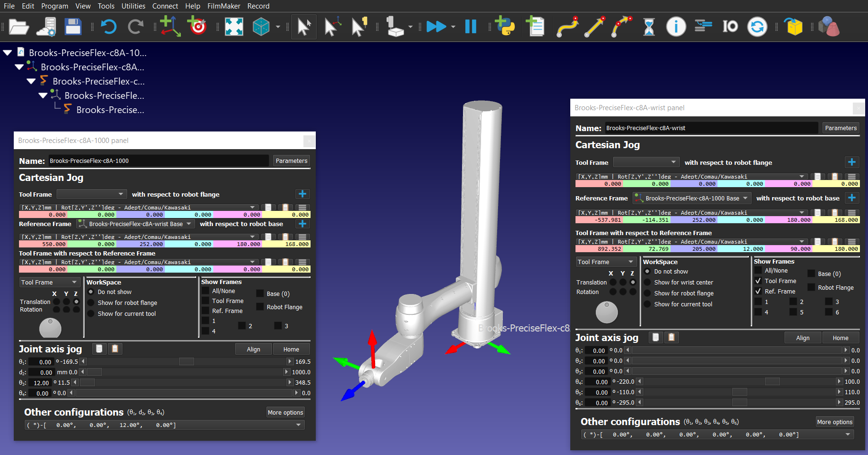Click the Open file folder icon

point(19,27)
